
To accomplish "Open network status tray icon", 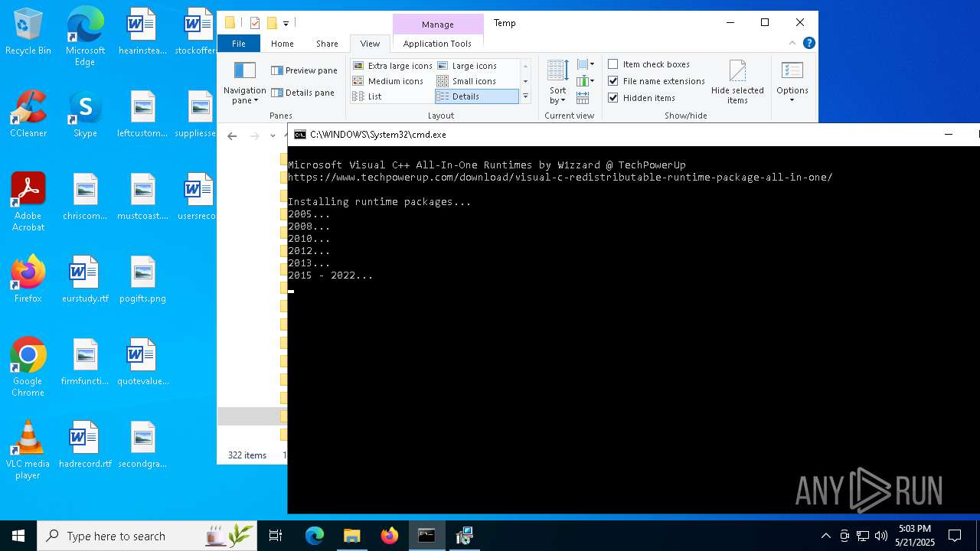I will (863, 536).
